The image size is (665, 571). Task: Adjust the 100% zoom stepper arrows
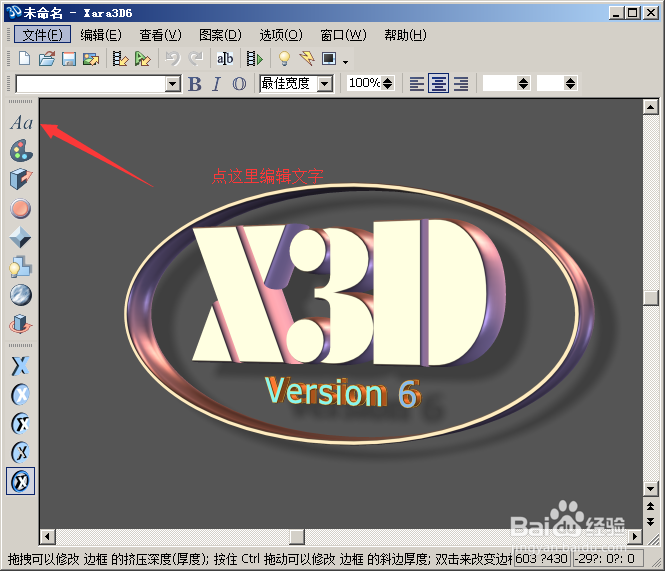pyautogui.click(x=387, y=83)
